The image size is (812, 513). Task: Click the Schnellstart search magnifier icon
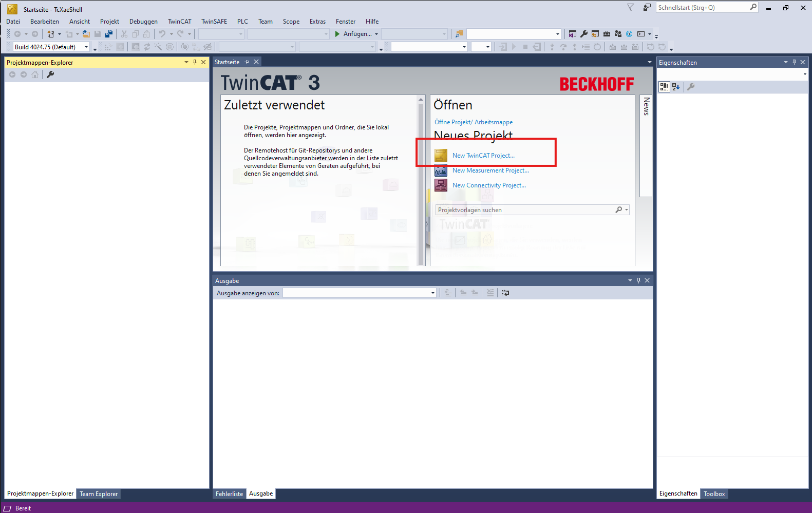[x=753, y=7]
